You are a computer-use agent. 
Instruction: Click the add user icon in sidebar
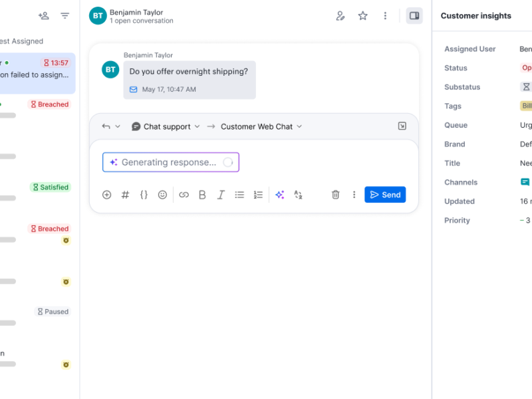point(44,16)
